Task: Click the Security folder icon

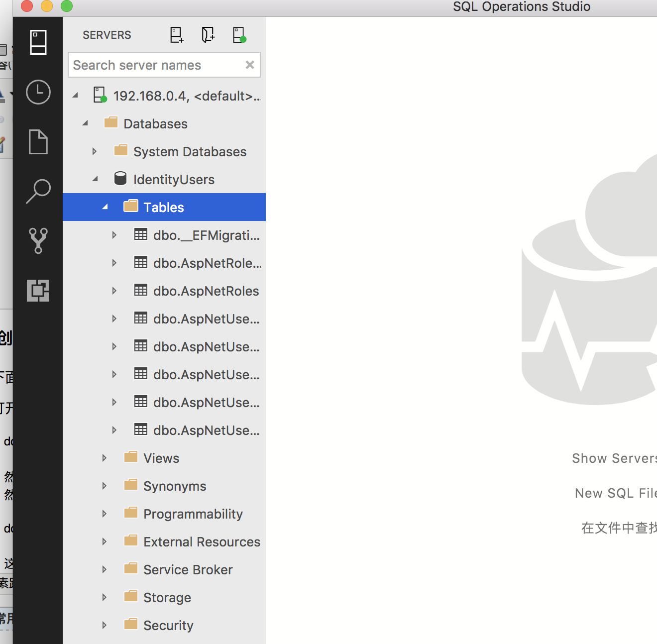Action: [x=131, y=624]
